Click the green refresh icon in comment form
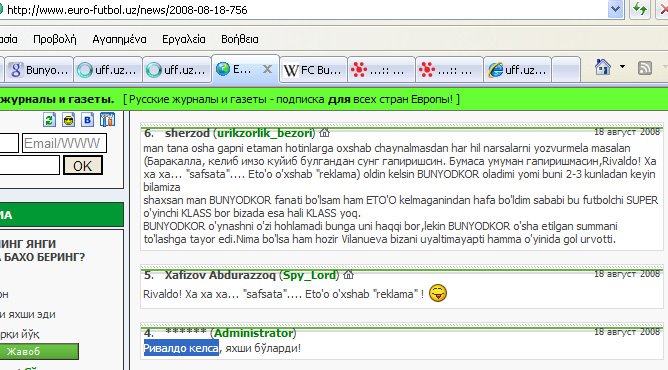 [x=49, y=120]
